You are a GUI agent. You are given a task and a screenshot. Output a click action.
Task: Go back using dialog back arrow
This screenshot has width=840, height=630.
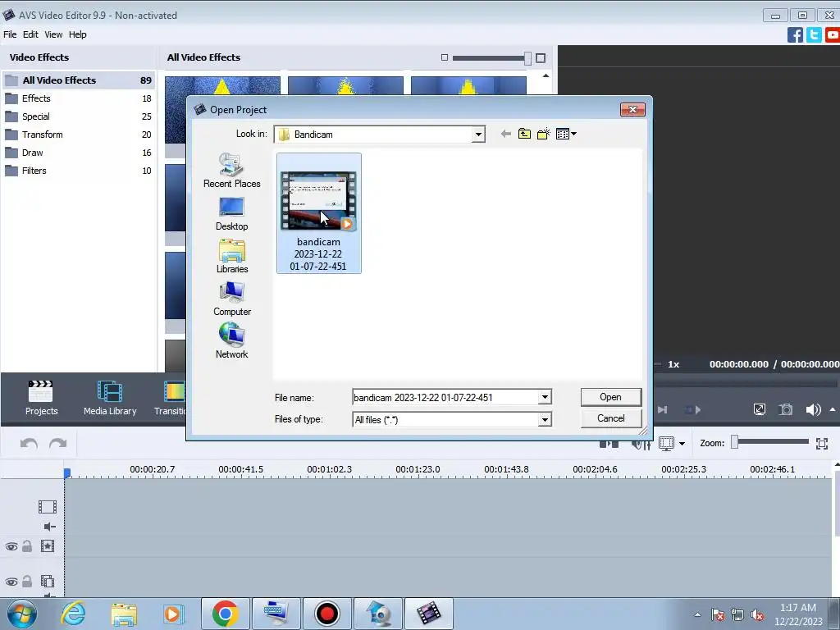(x=505, y=134)
